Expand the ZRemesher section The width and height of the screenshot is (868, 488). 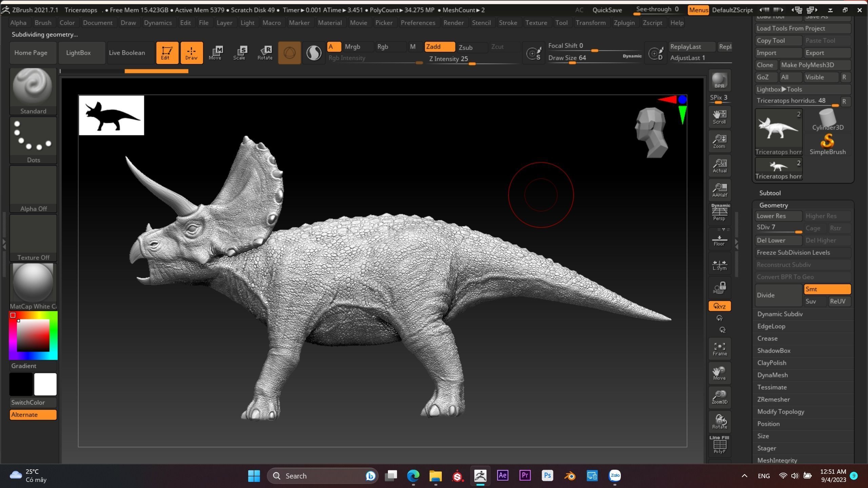773,399
